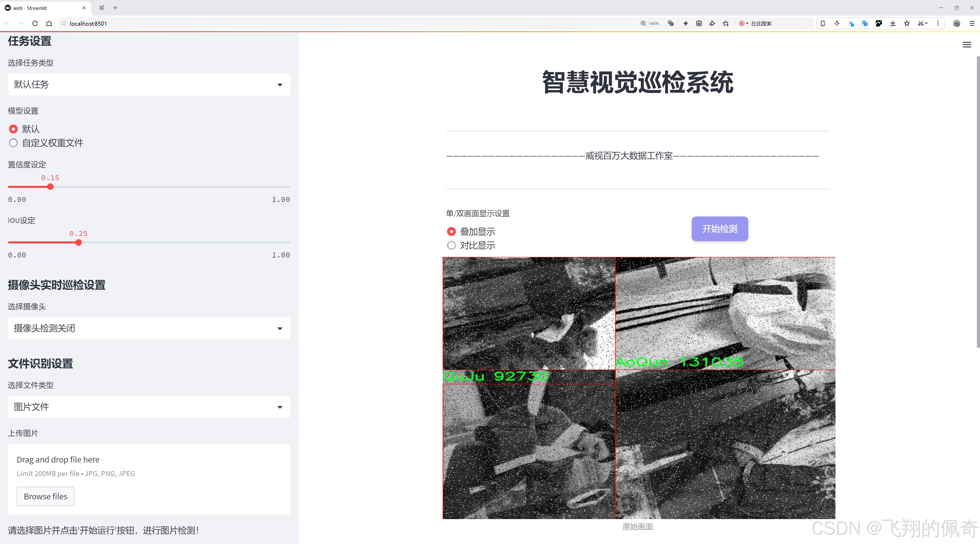Click the downloads icon in the browser toolbar

(x=892, y=23)
